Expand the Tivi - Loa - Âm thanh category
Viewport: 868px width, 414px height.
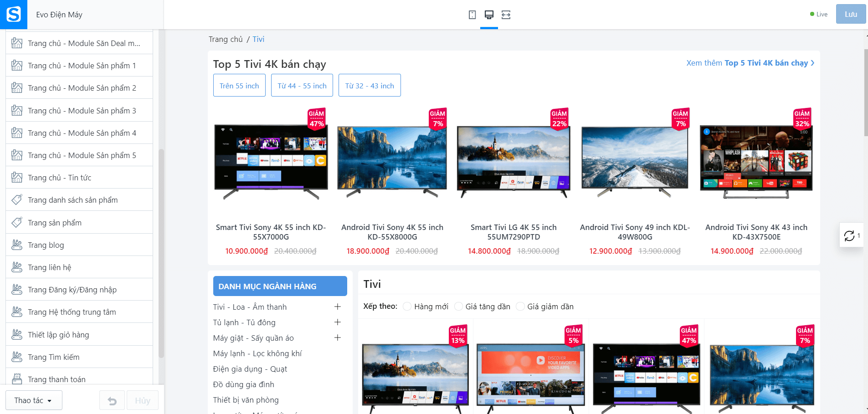coord(338,307)
